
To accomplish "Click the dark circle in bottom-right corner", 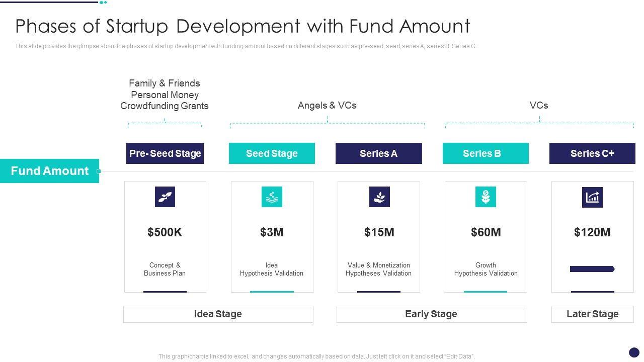I will [x=634, y=352].
